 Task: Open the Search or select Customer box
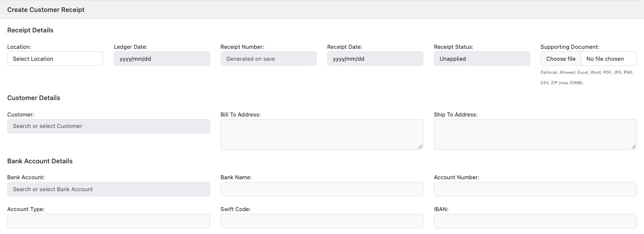coord(109,126)
